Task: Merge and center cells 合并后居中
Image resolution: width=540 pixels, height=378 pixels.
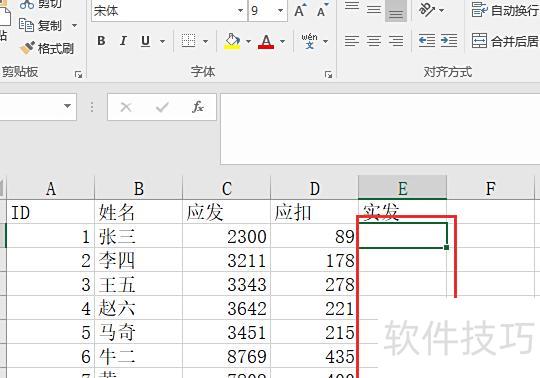Action: point(505,41)
